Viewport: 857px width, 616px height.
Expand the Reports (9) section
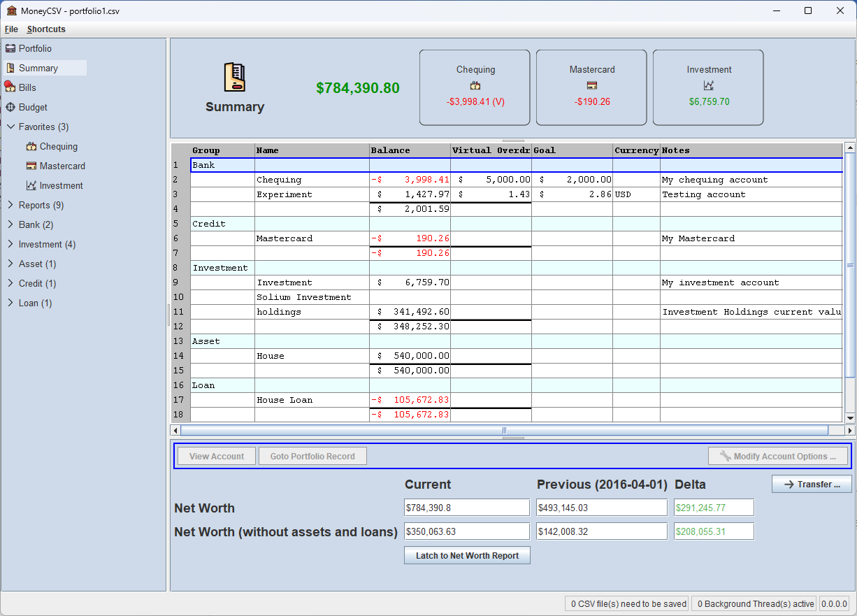tap(10, 205)
